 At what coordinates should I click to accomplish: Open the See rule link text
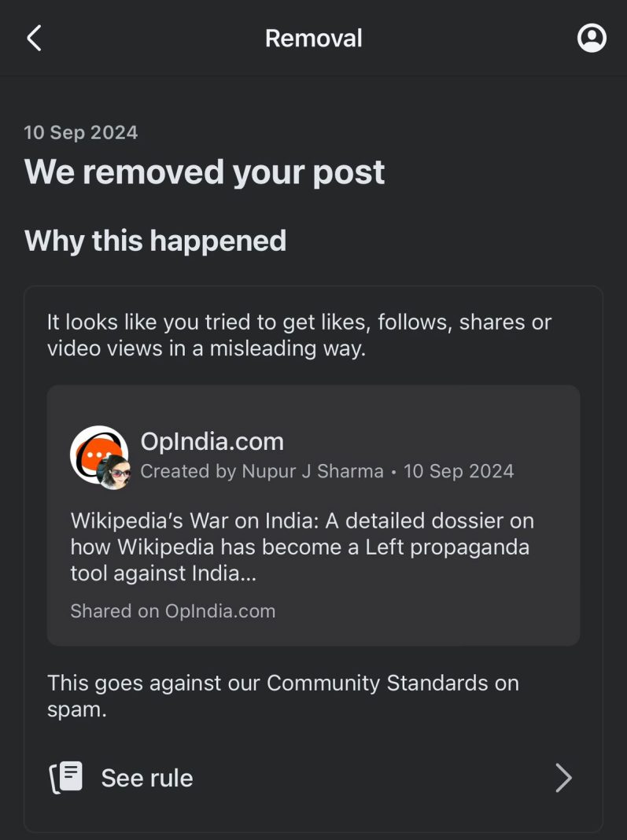[147, 778]
